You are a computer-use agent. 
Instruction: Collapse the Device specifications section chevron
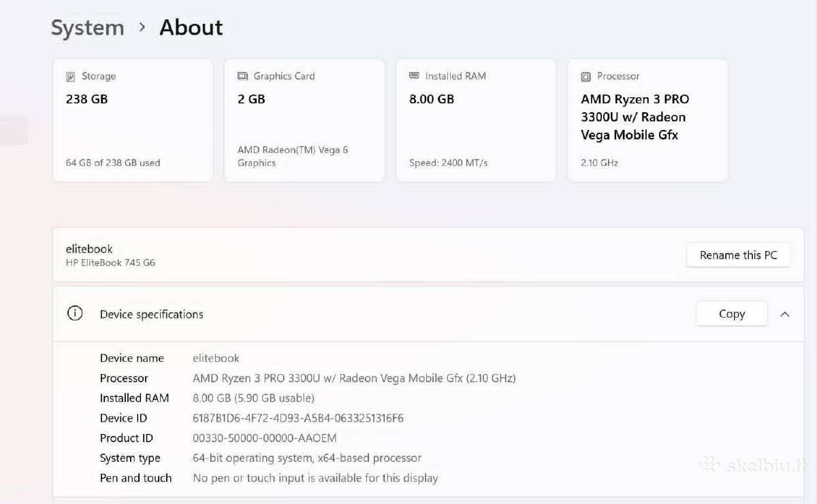coord(785,314)
